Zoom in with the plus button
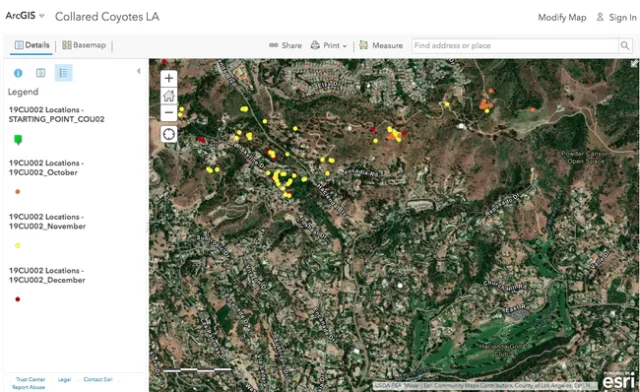The height and width of the screenshot is (392, 640). point(169,78)
